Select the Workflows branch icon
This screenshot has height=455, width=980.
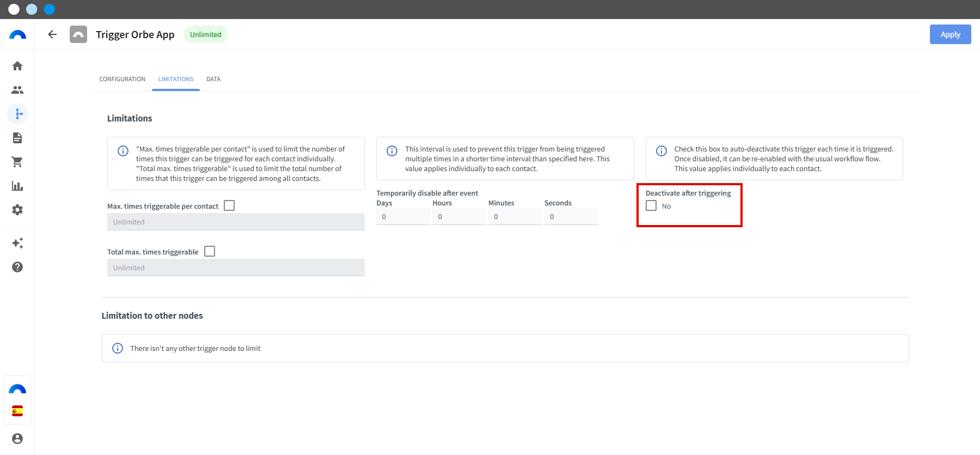[17, 114]
